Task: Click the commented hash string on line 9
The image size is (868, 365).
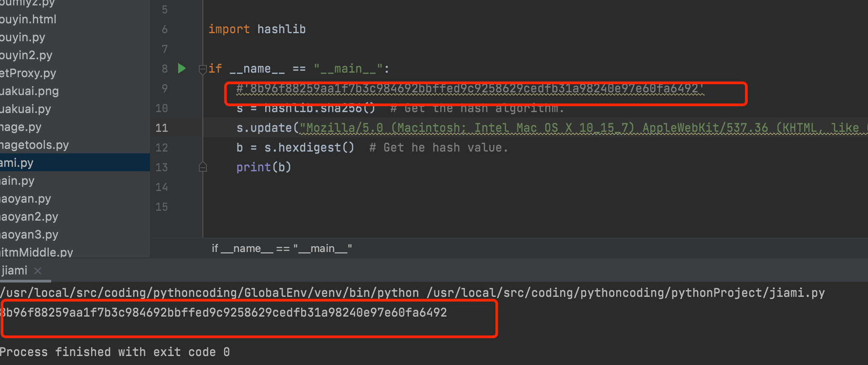Action: tap(470, 89)
